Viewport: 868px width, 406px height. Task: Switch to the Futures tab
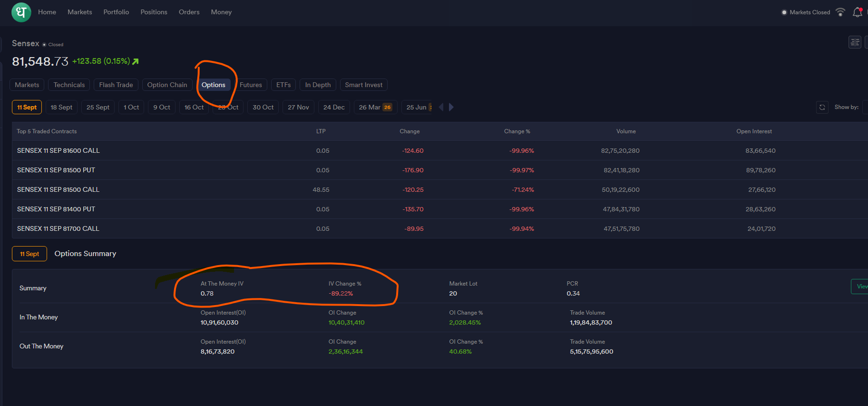251,85
